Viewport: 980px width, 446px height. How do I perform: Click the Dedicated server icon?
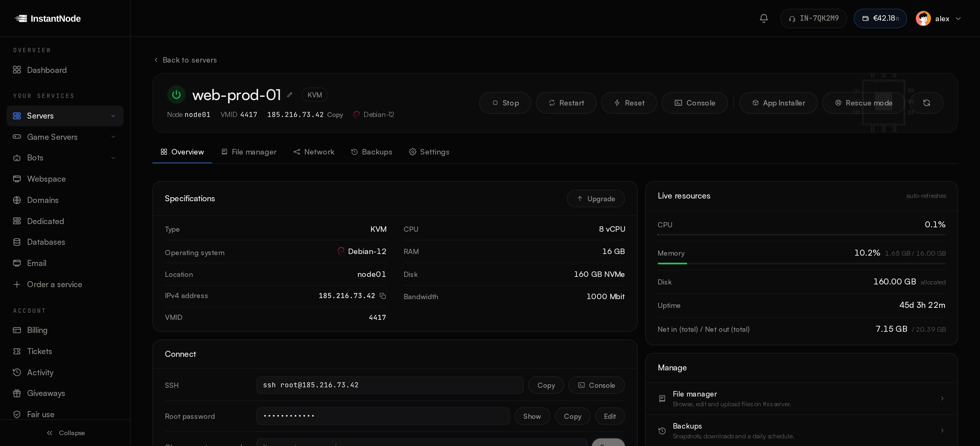click(x=17, y=221)
